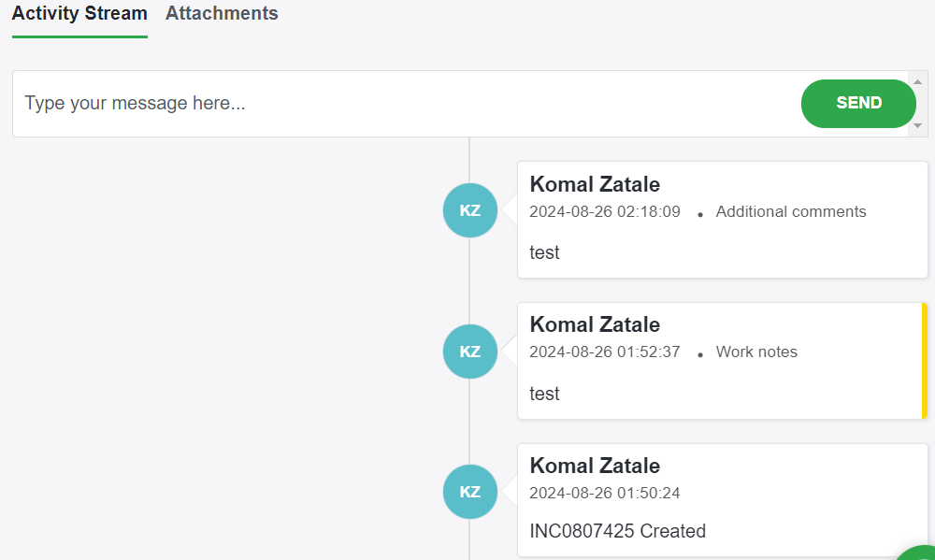Click the bullet separator before Additional comments label
The width and height of the screenshot is (935, 560).
point(699,213)
